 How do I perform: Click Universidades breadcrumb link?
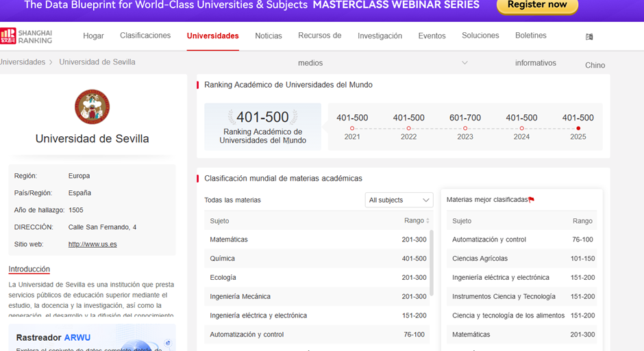[x=23, y=62]
